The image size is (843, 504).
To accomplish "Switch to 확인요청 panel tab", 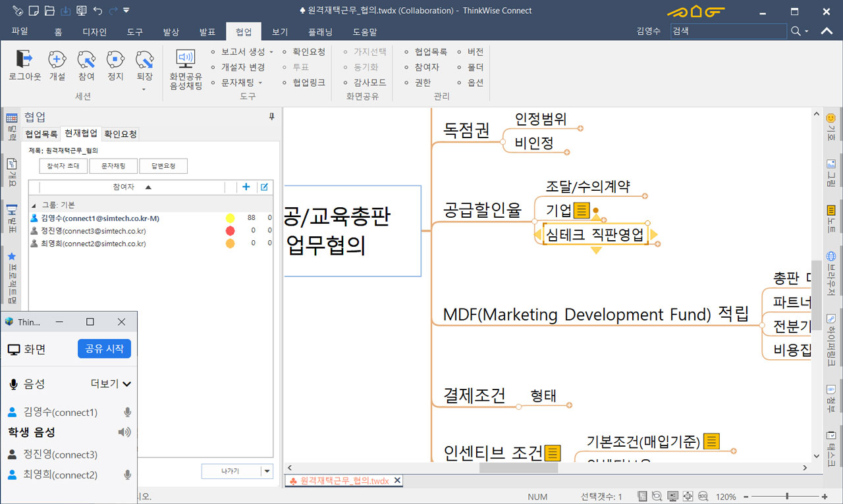I will [x=121, y=134].
